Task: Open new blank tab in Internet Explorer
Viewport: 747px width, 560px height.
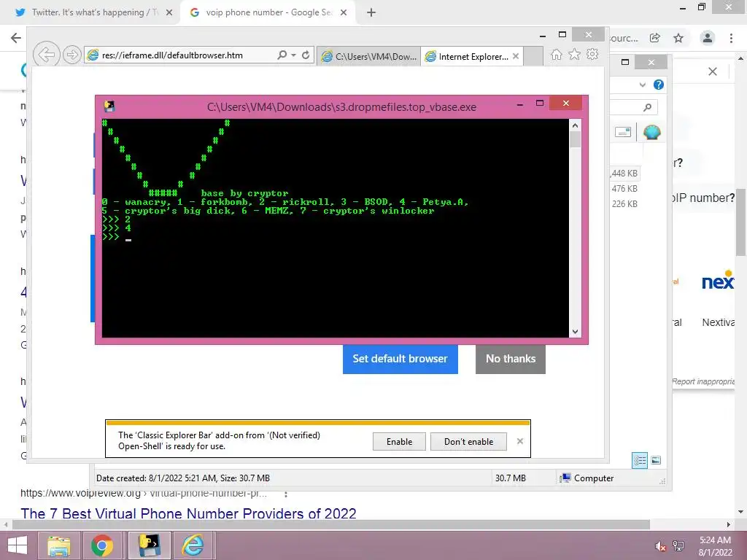Action: pos(533,56)
